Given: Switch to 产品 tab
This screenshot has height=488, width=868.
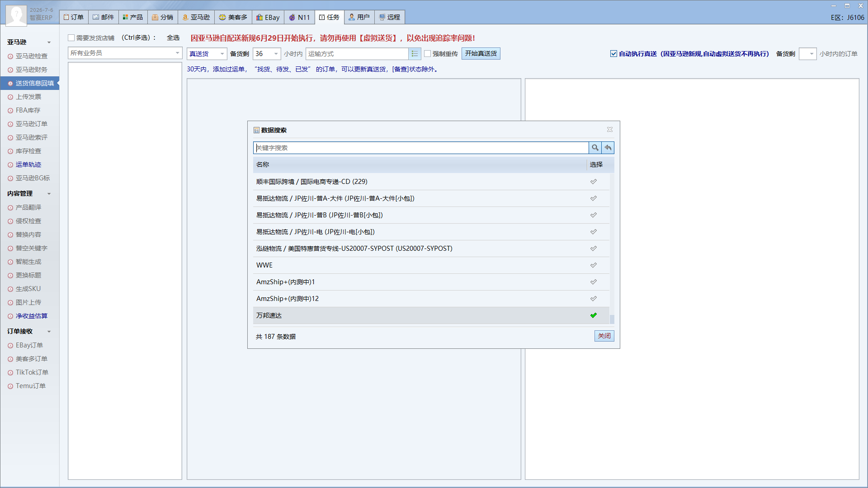Looking at the screenshot, I should pyautogui.click(x=133, y=17).
